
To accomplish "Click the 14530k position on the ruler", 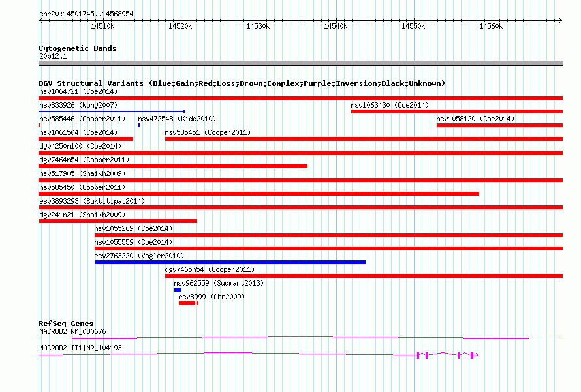I will click(258, 26).
